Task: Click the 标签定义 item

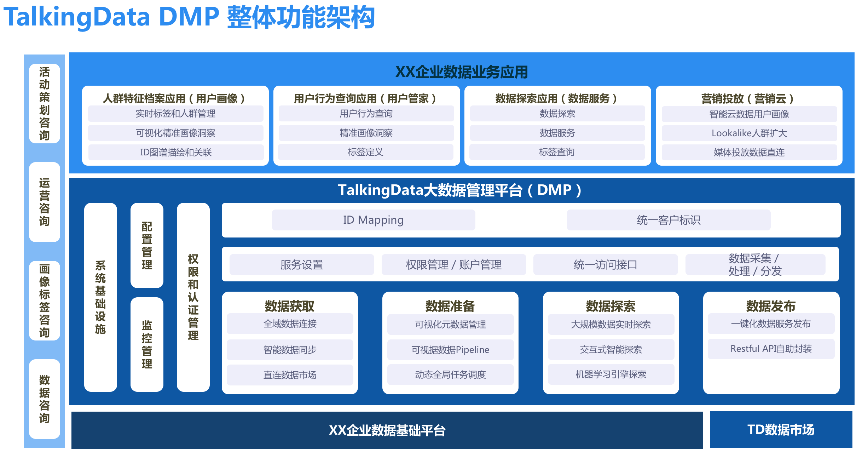Action: coord(366,153)
